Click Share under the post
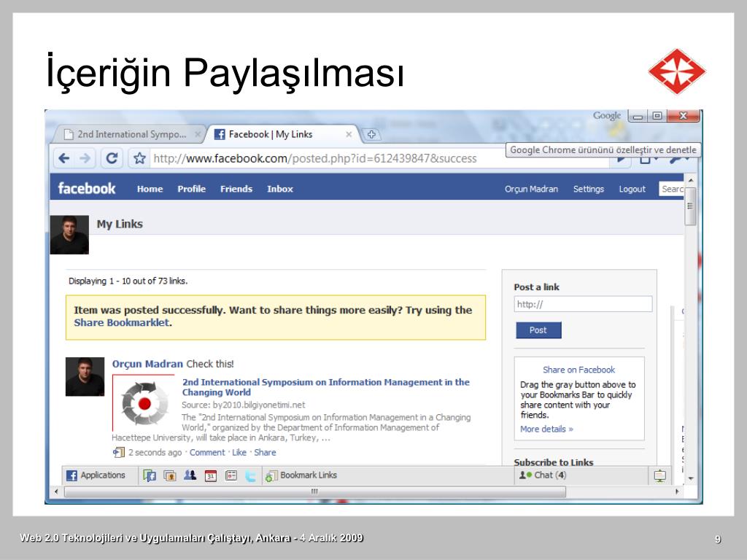 [x=265, y=452]
